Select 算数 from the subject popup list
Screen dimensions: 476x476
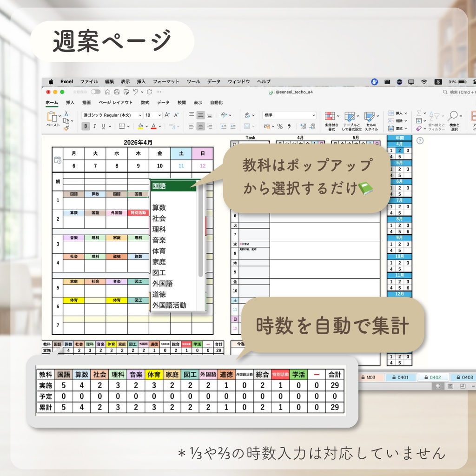point(159,207)
